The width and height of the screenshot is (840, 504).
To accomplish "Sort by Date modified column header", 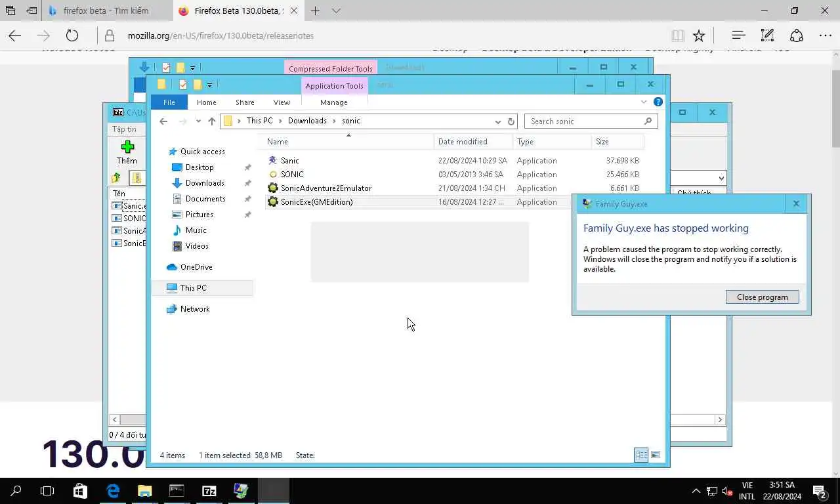I will point(473,142).
